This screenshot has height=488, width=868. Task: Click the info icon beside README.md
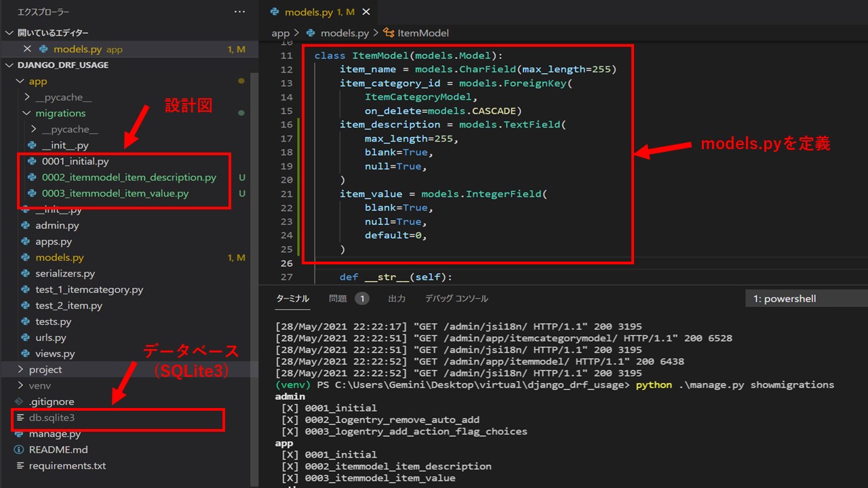click(x=19, y=450)
